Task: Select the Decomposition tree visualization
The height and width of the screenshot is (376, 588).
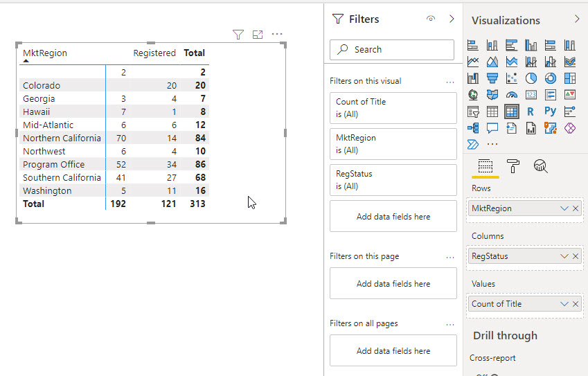Action: click(473, 128)
